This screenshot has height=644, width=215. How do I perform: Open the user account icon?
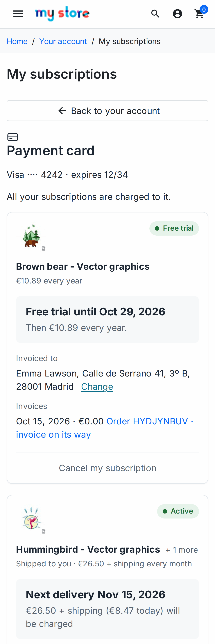click(178, 14)
